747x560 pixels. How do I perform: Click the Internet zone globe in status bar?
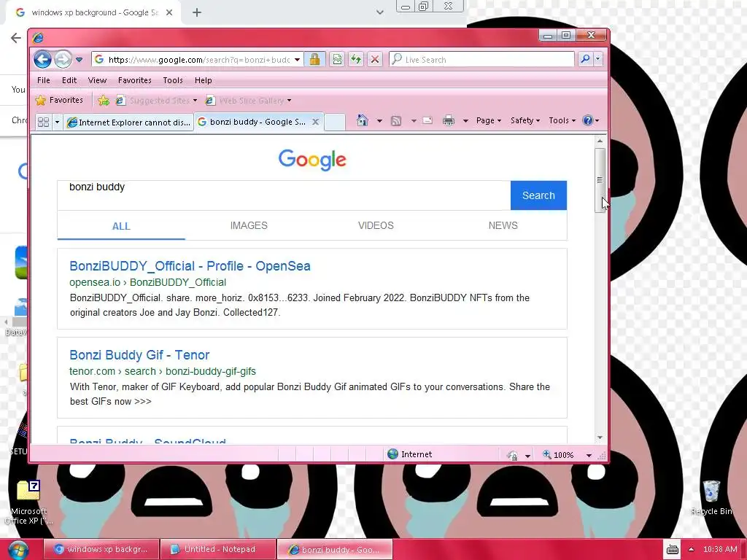392,454
